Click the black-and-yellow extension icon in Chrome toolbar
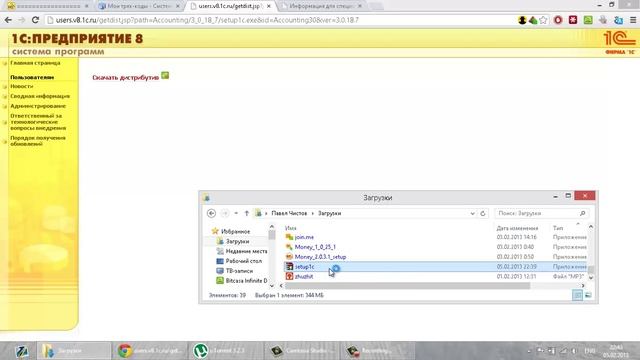 click(x=522, y=20)
